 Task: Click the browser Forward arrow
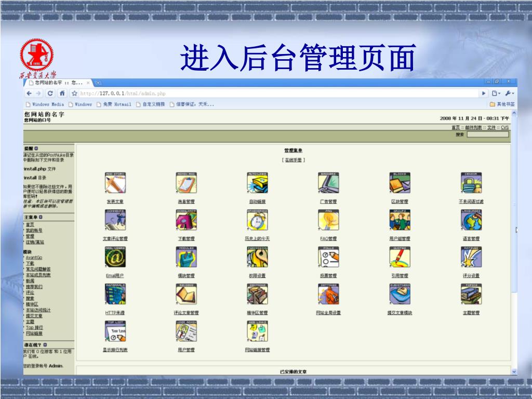click(x=38, y=94)
